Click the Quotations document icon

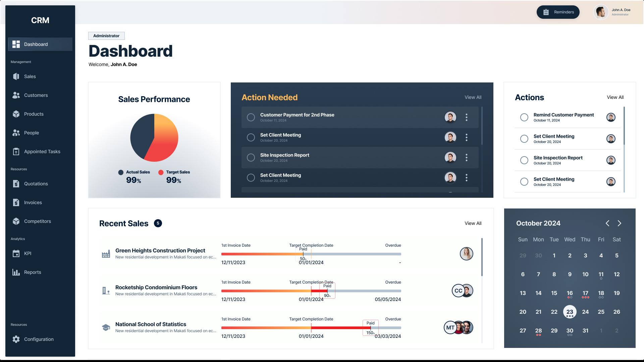tap(16, 184)
